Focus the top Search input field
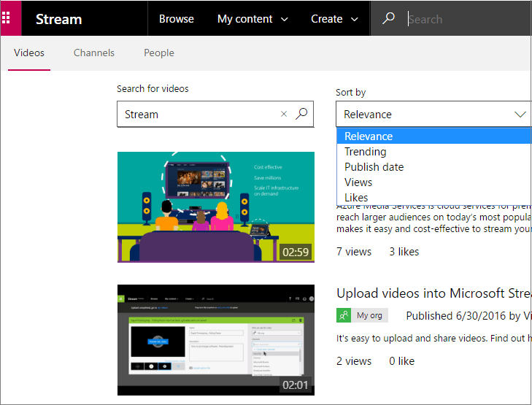This screenshot has height=405, width=532. click(469, 19)
